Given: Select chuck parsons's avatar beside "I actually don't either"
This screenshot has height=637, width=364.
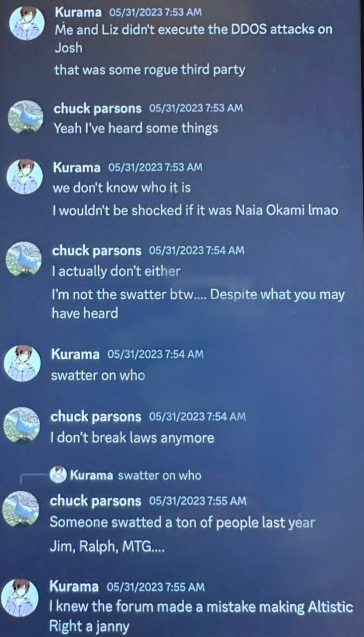Looking at the screenshot, I should (x=24, y=259).
